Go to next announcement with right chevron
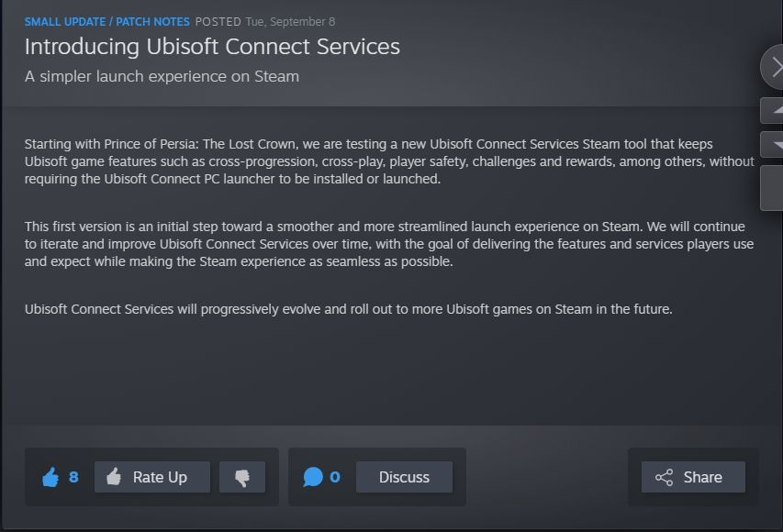Image resolution: width=783 pixels, height=532 pixels. coord(772,67)
